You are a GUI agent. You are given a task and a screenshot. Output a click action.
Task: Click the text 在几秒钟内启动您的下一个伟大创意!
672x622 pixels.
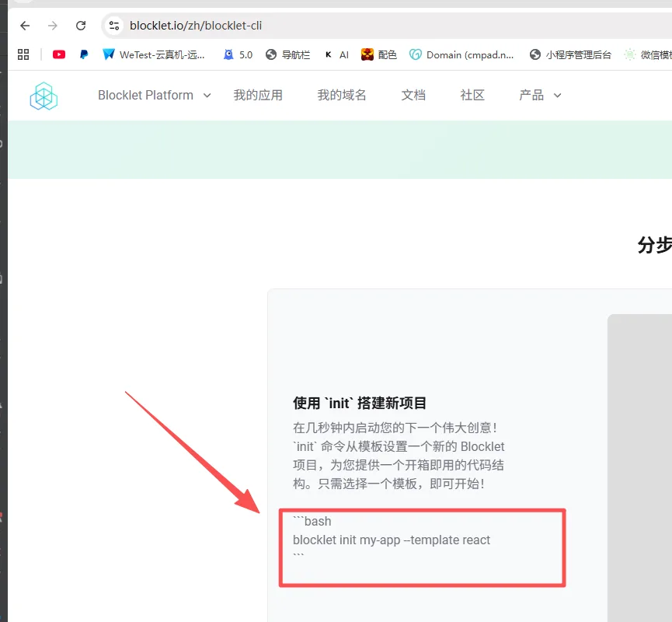pos(395,428)
